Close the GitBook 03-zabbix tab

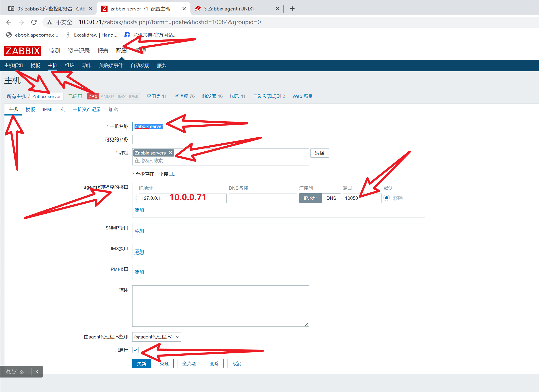point(91,9)
